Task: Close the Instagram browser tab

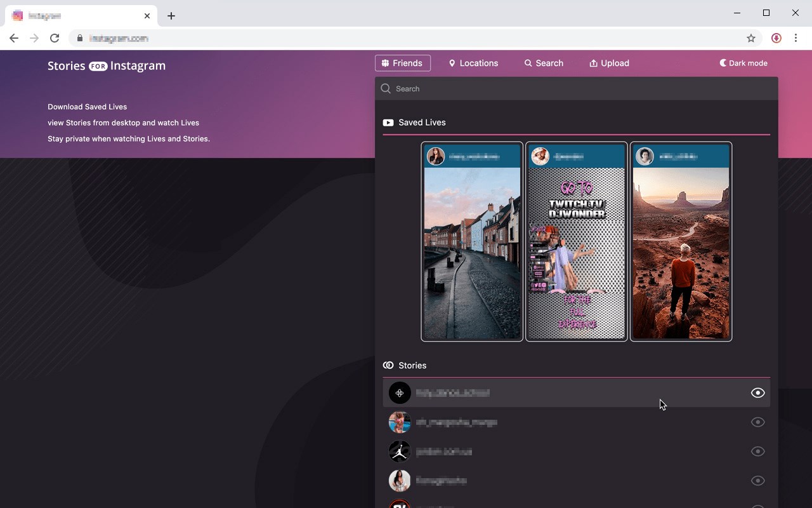Action: (x=147, y=16)
